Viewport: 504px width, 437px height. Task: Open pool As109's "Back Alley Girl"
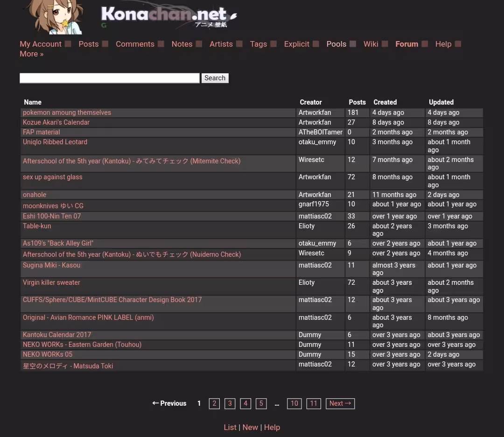click(x=58, y=243)
